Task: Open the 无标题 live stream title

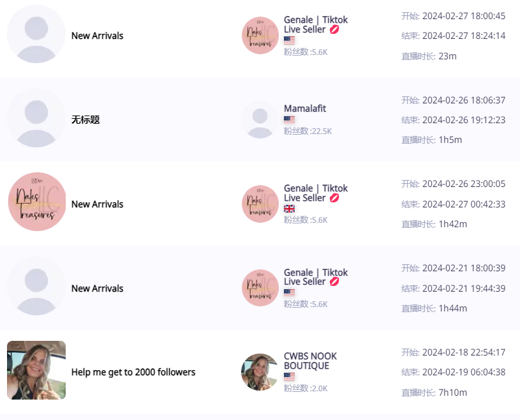Action: point(85,120)
